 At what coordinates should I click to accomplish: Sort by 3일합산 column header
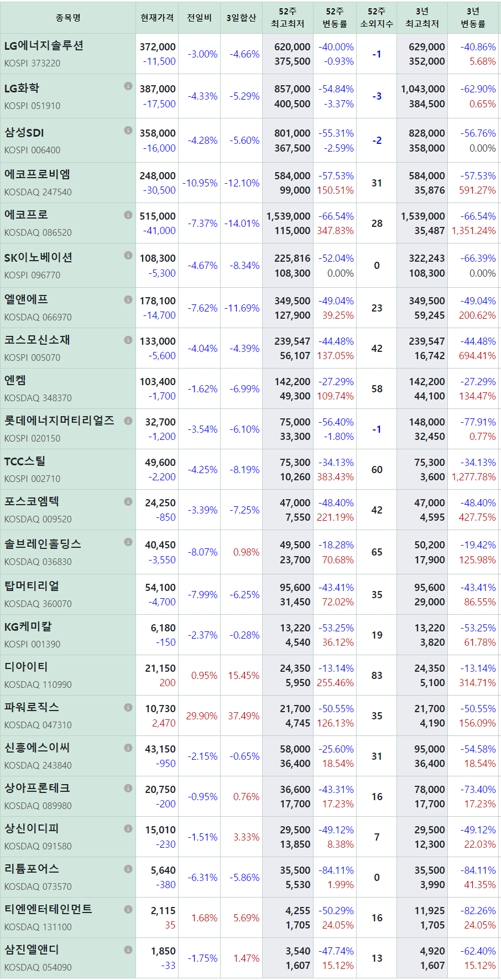[x=241, y=18]
